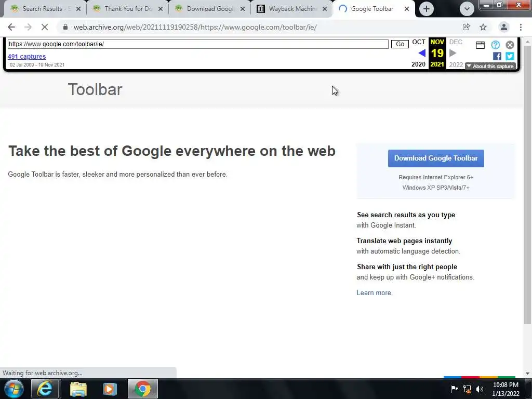The height and width of the screenshot is (399, 532).
Task: Open the Chrome profile avatar
Action: [x=504, y=27]
